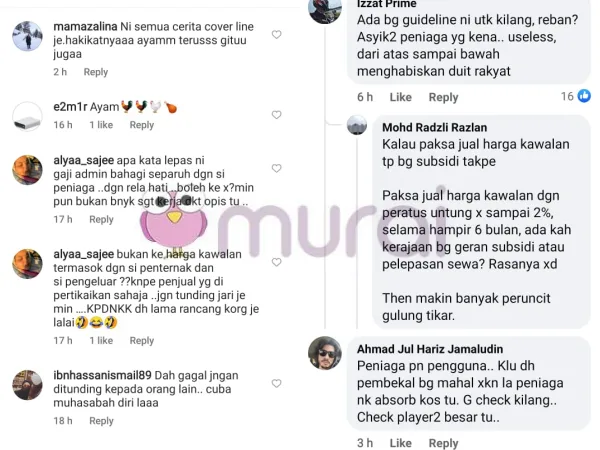
Task: Like ibnhassanismail89's comment with heart
Action: (x=277, y=383)
